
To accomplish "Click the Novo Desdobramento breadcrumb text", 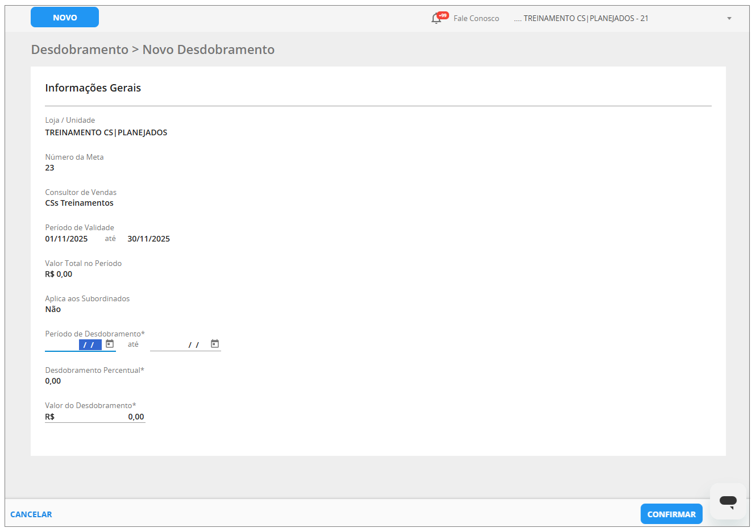I will [x=209, y=49].
